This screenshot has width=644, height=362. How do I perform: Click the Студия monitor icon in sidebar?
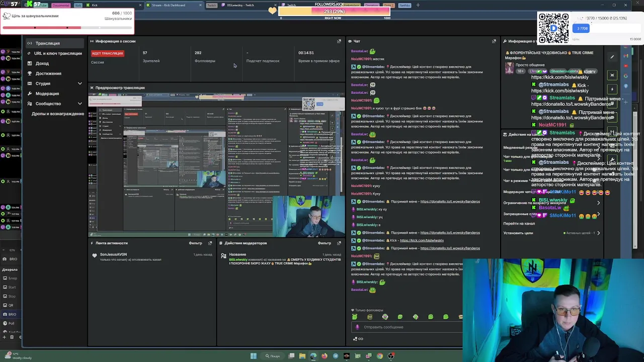pyautogui.click(x=30, y=83)
